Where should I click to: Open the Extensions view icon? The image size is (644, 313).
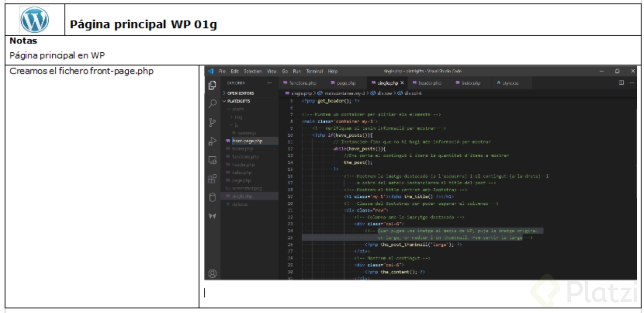click(212, 179)
